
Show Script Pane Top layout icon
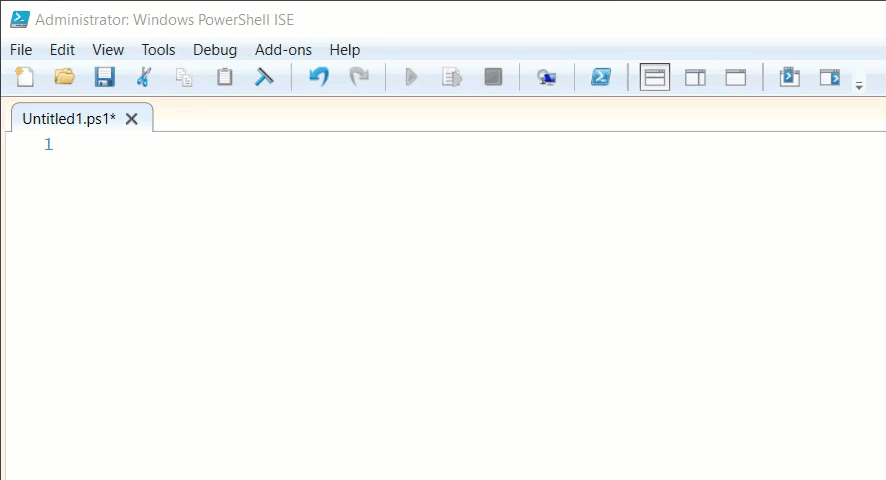click(655, 77)
